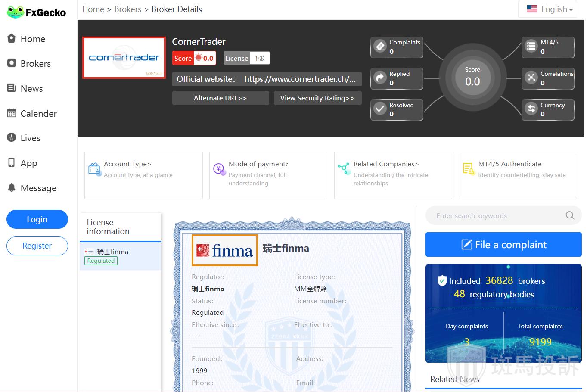Go to Calender in the sidebar
The width and height of the screenshot is (587, 392).
click(38, 114)
